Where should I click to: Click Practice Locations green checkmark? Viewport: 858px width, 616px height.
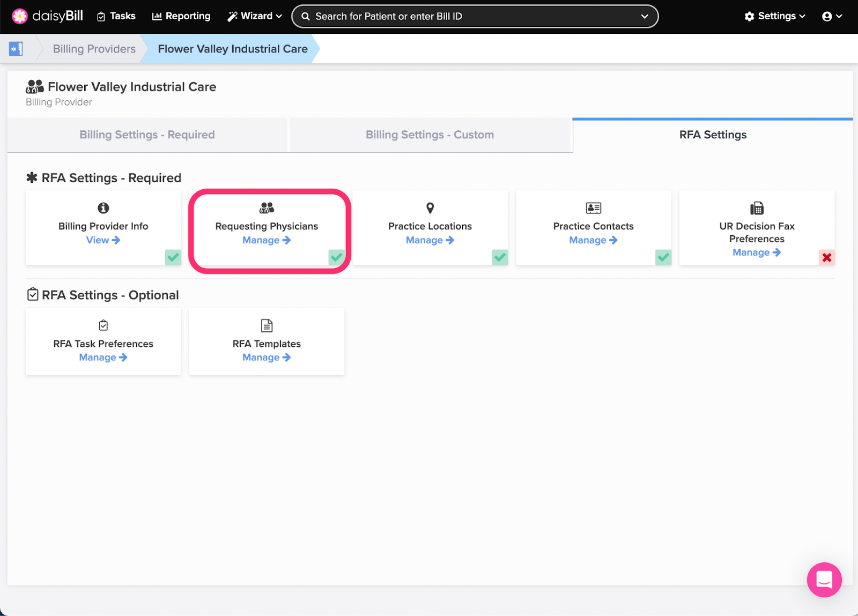[x=500, y=257]
